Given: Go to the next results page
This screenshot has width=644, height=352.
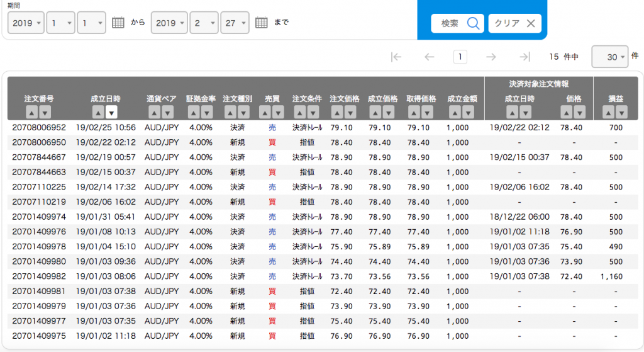Looking at the screenshot, I should pos(491,57).
